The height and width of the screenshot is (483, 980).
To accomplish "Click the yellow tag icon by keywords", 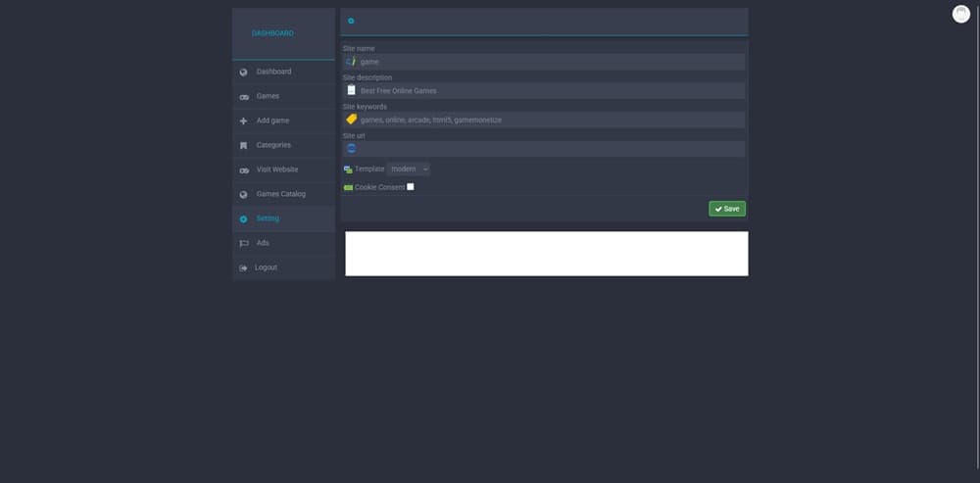I will 351,120.
